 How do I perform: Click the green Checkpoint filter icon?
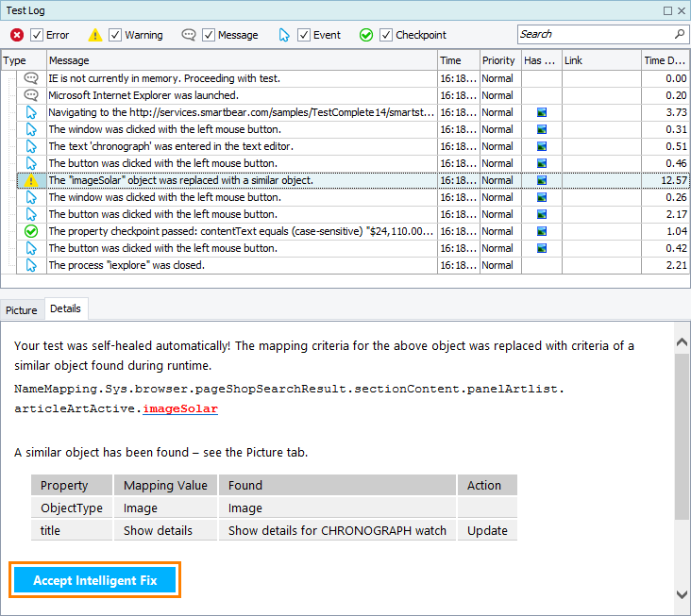coord(366,35)
